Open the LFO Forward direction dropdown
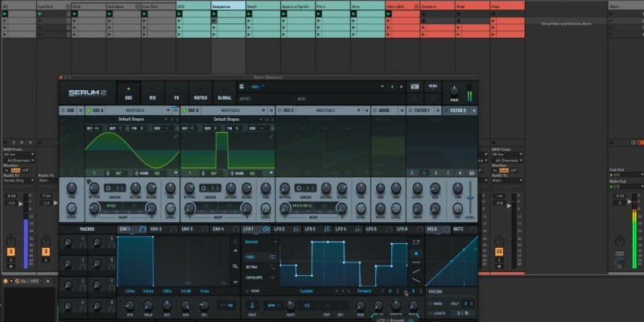Screen dimensions: 644x322 pos(365,291)
